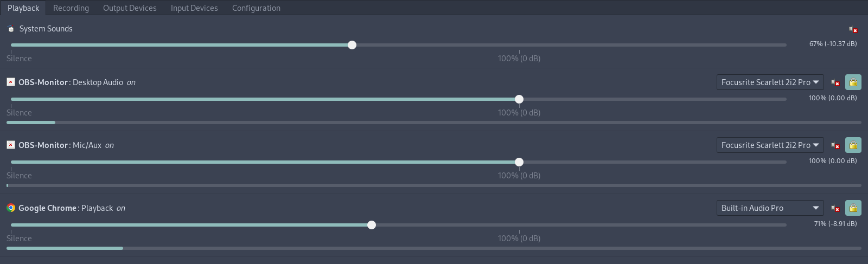
Task: Open output device dropdown for Mic/Aux
Action: tap(770, 145)
